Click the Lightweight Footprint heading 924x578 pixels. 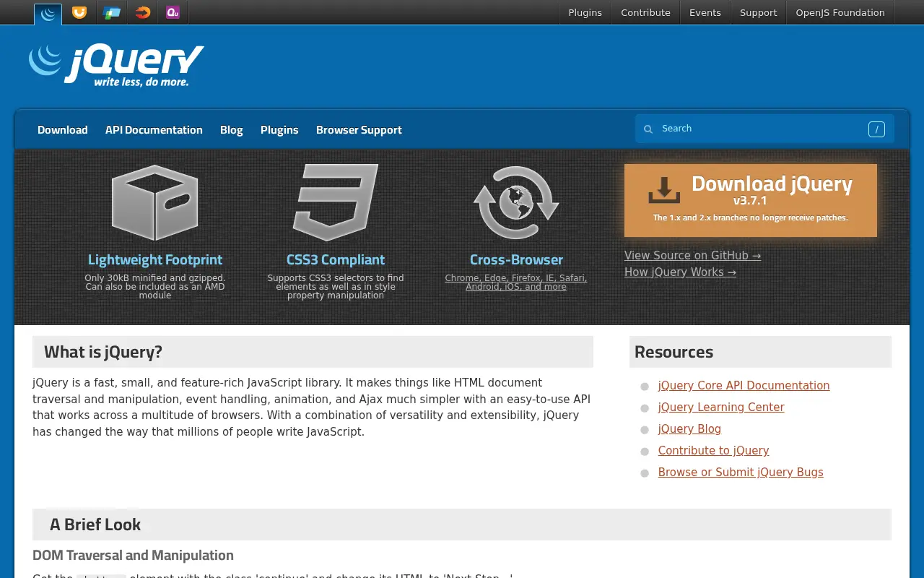coord(155,259)
